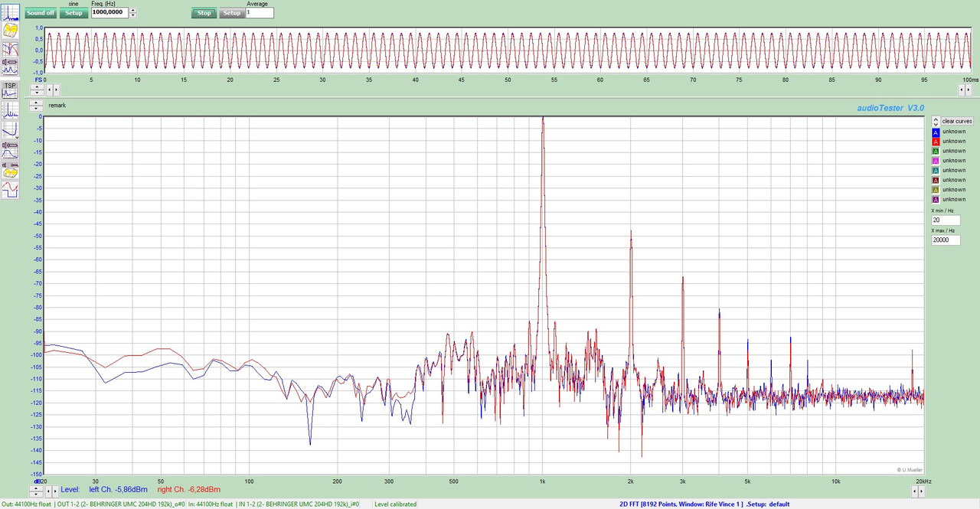Raise oscilloscope vertical scale with up arrow
This screenshot has width=980, height=509.
[37, 87]
